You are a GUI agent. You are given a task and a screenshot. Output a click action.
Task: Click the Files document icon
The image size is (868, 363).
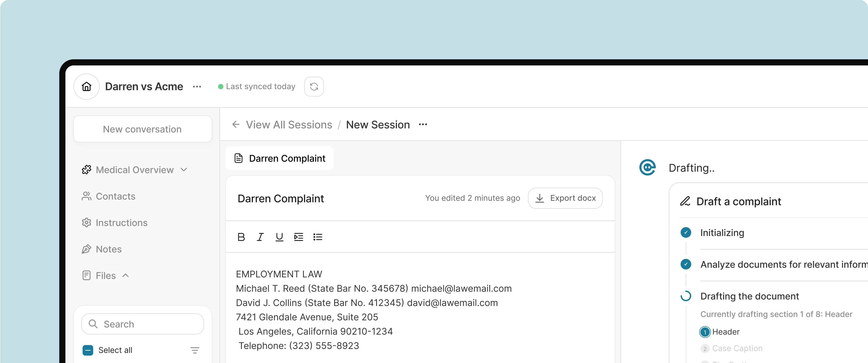click(x=86, y=275)
